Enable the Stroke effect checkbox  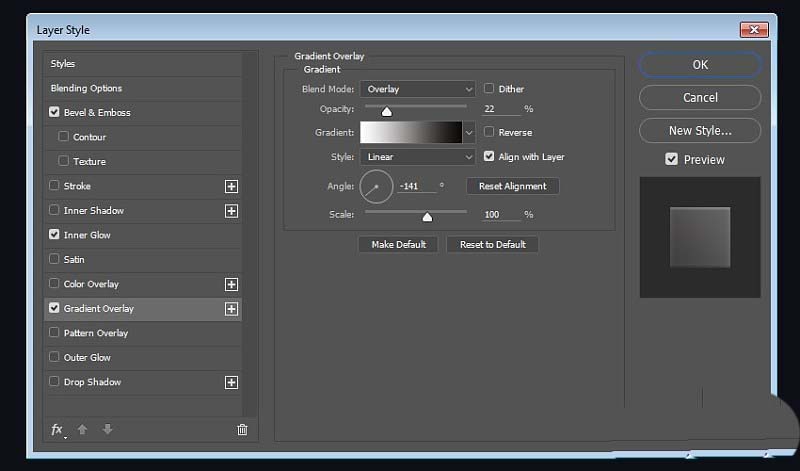pos(54,185)
